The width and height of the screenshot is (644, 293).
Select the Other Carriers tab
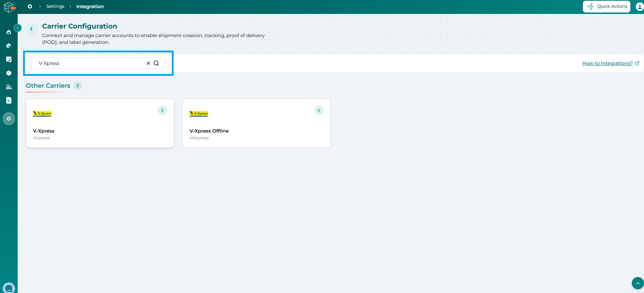coord(48,86)
